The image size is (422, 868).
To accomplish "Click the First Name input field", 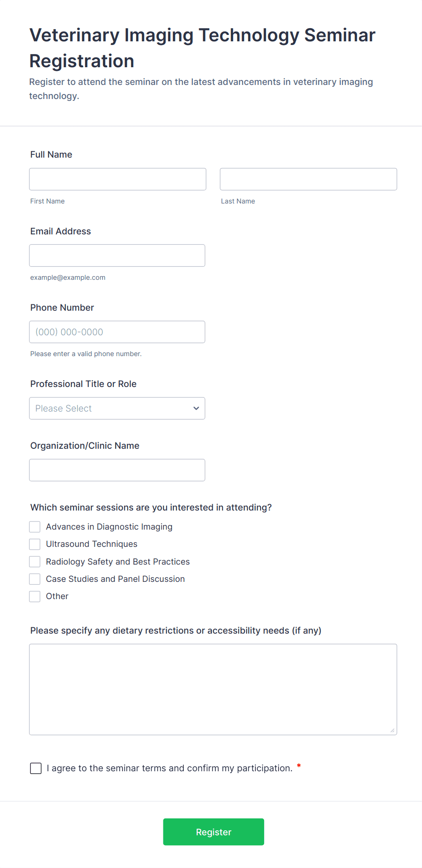I will (x=118, y=179).
